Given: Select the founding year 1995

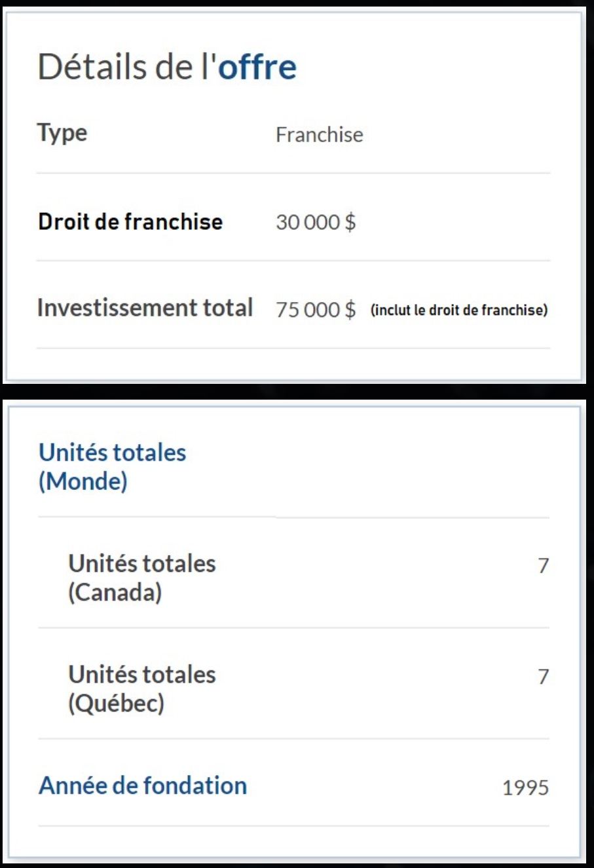Looking at the screenshot, I should [525, 787].
